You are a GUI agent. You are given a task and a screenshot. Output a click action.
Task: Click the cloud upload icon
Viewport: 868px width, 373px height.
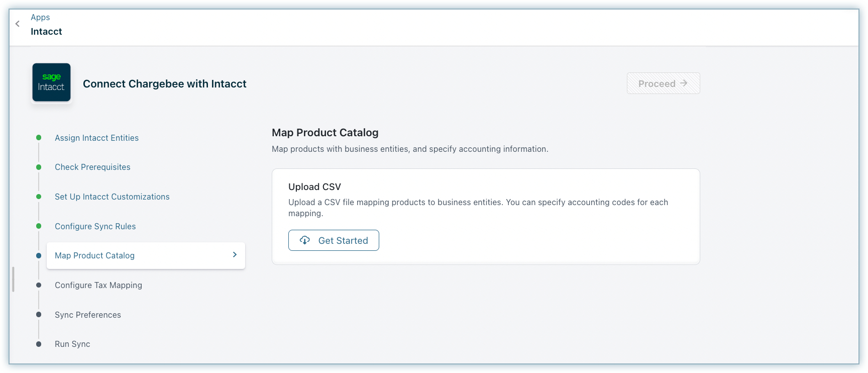(305, 240)
